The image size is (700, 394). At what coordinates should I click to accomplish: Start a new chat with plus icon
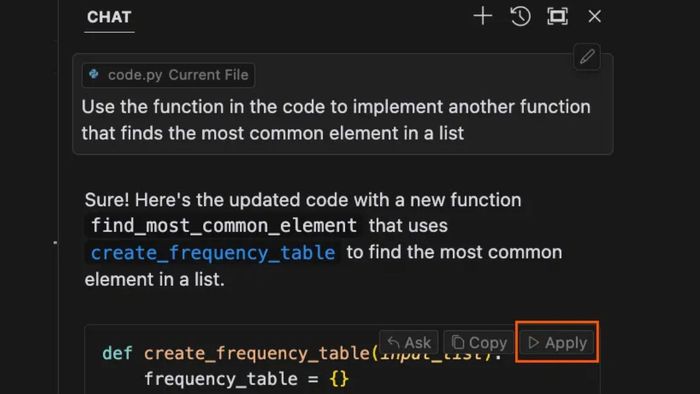point(483,17)
